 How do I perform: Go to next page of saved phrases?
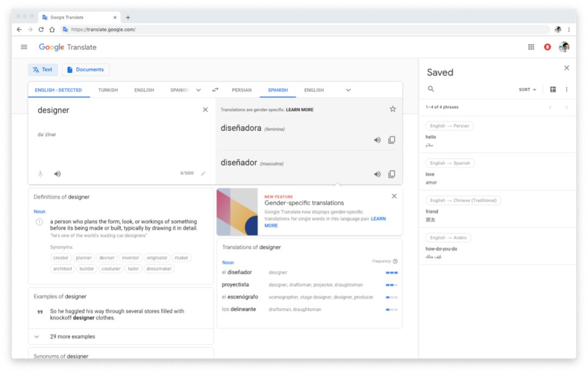tap(566, 107)
